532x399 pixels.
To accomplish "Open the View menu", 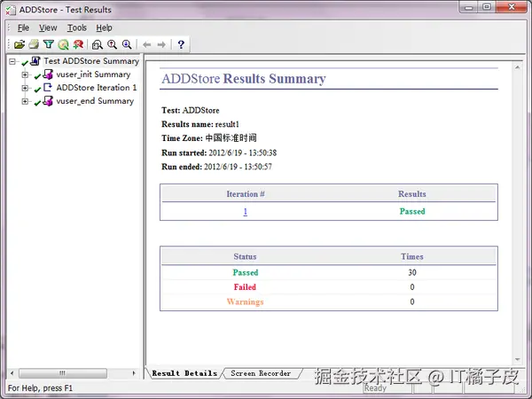I will [48, 27].
